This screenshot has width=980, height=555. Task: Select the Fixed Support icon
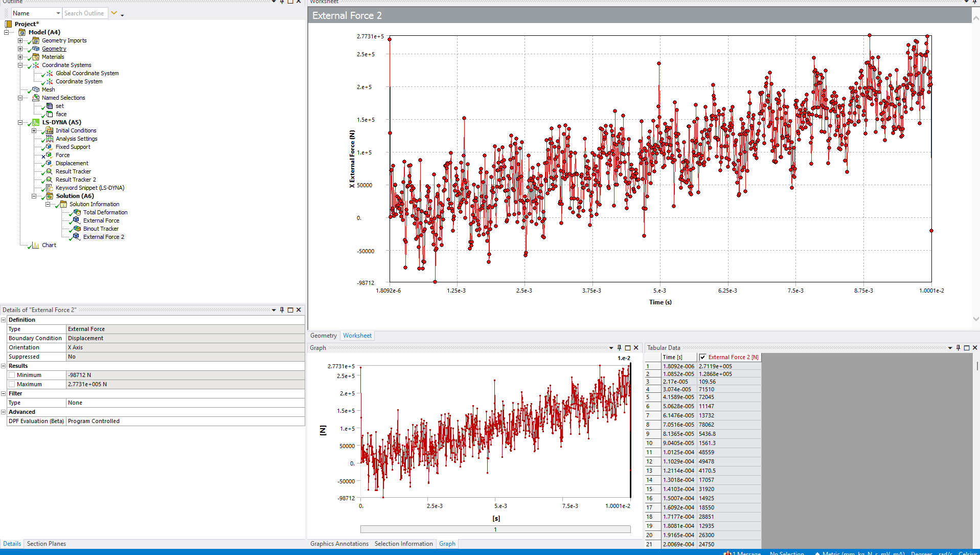pyautogui.click(x=50, y=147)
